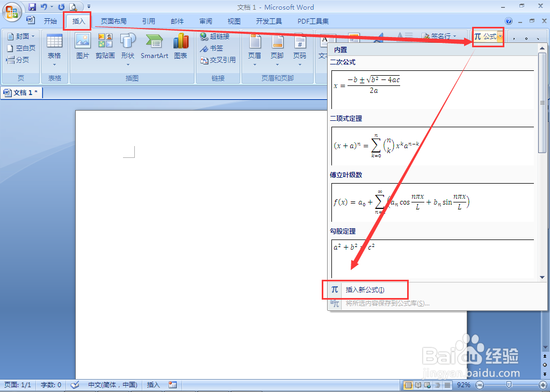The image size is (550, 392).
Task: Insert a chart with 图表
Action: pyautogui.click(x=180, y=46)
